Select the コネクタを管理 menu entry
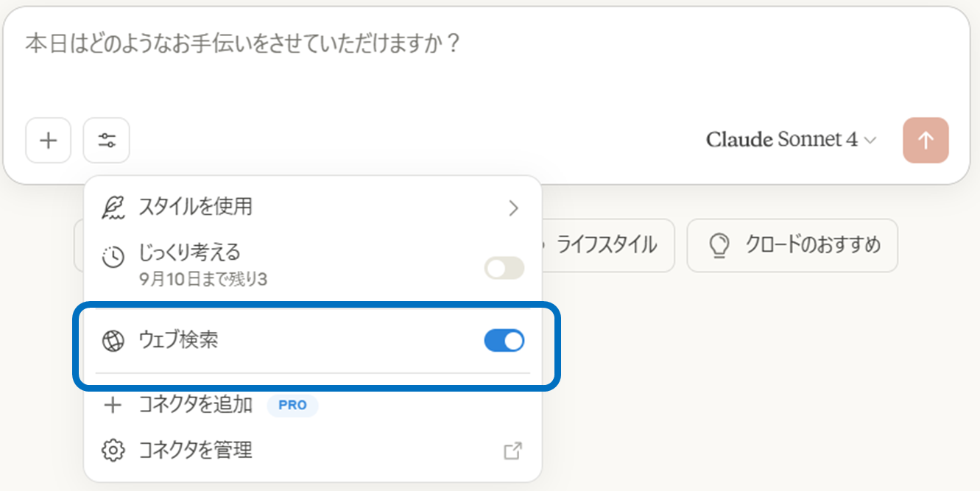 pos(196,451)
